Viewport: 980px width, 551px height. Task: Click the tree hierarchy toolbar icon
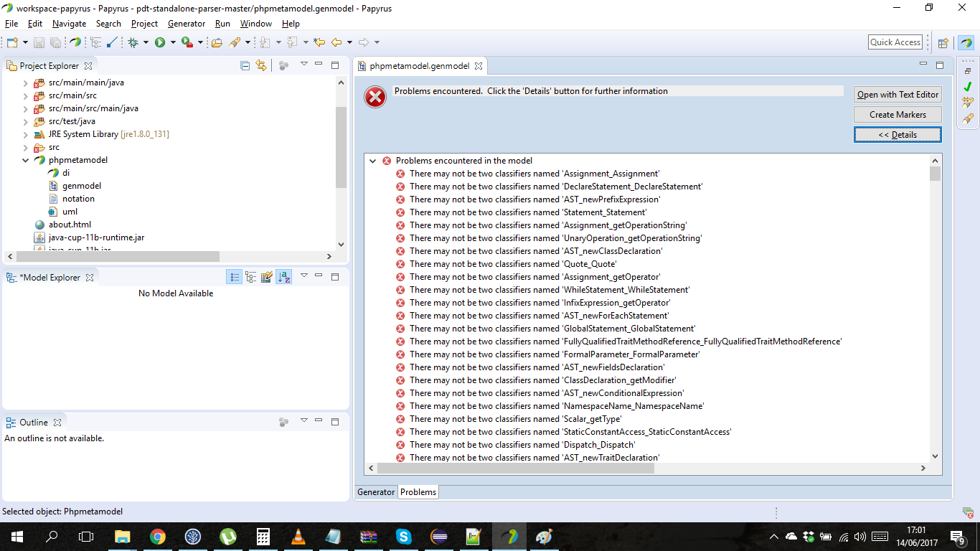coord(95,42)
